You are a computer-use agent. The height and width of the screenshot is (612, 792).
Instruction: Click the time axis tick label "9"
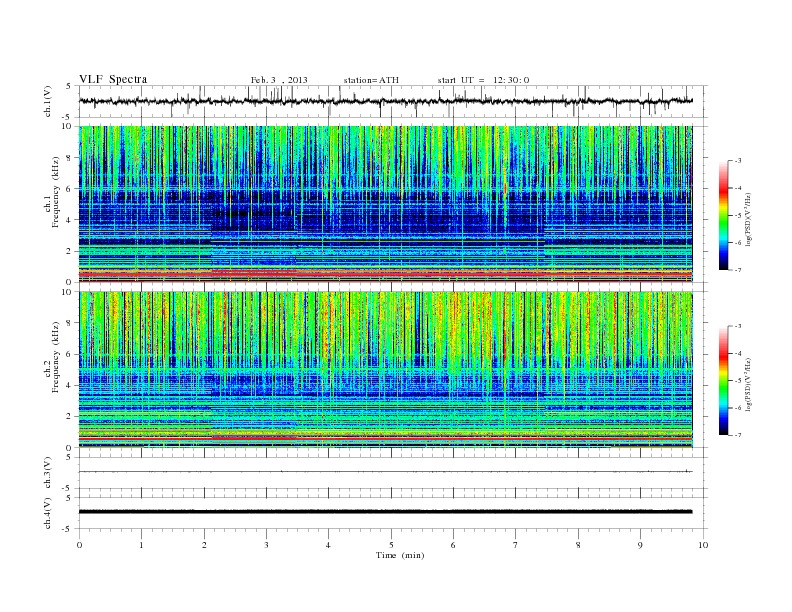pyautogui.click(x=640, y=545)
